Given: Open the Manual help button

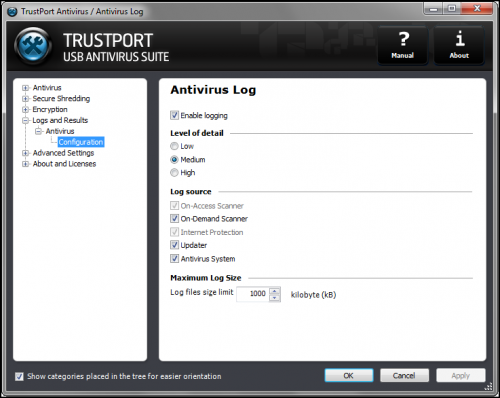Looking at the screenshot, I should 403,45.
